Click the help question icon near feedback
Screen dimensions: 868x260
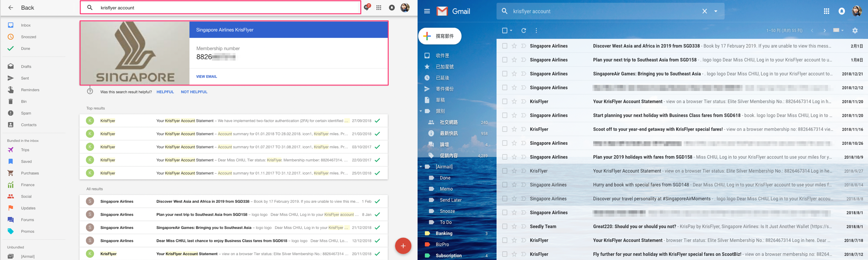pos(90,91)
